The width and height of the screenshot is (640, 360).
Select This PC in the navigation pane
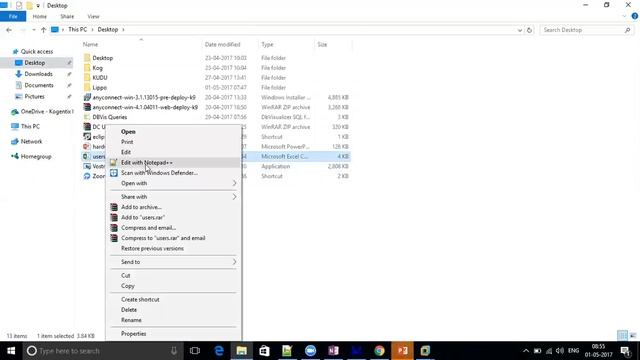pyautogui.click(x=30, y=127)
